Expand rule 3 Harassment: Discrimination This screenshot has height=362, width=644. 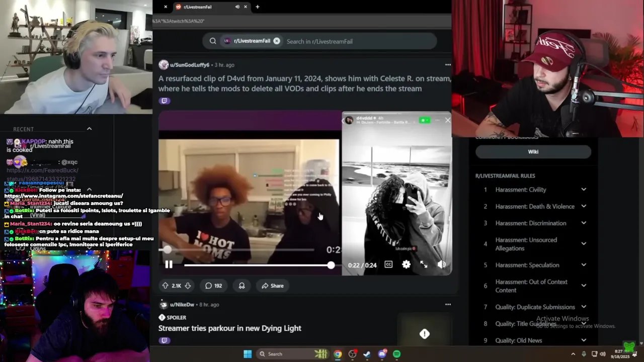(x=584, y=223)
